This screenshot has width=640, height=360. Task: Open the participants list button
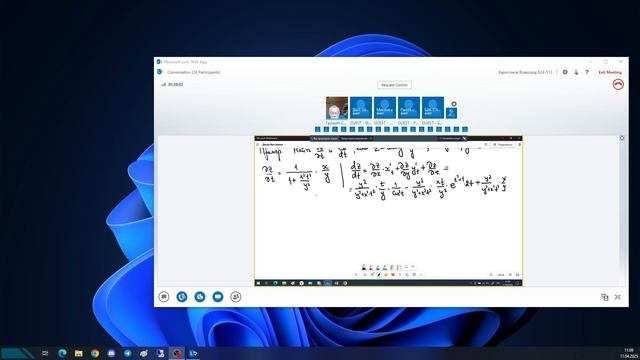point(236,297)
